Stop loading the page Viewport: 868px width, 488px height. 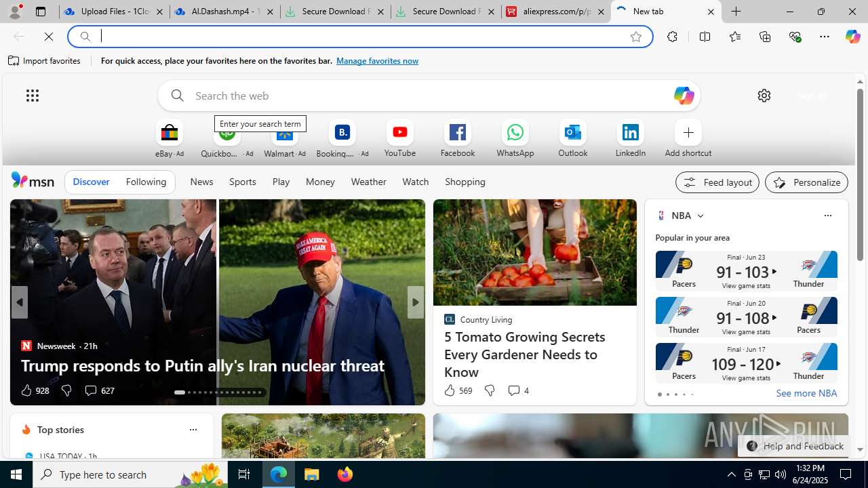pos(49,37)
